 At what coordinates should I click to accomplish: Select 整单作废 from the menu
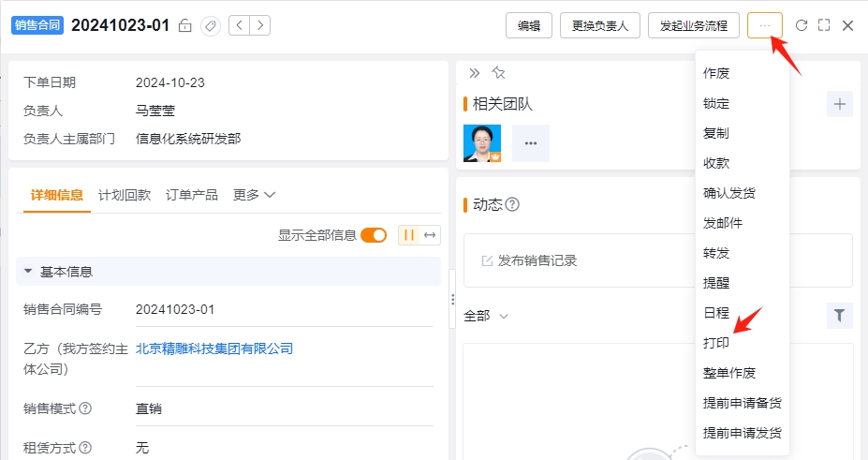[743, 373]
